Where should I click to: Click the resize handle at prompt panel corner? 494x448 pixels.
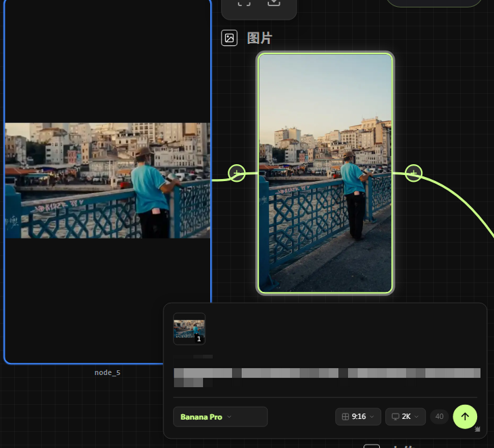click(x=478, y=429)
